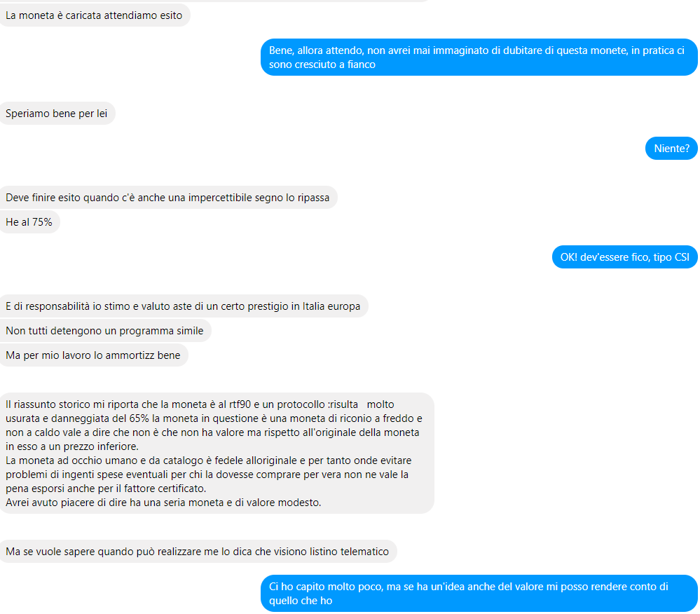
Task: Click the long message starting 'Il riassunto storico'
Action: click(217, 453)
